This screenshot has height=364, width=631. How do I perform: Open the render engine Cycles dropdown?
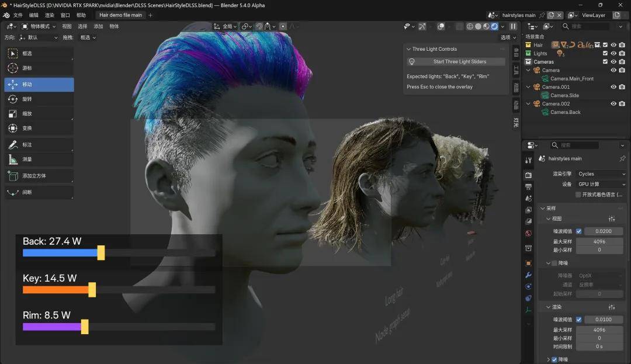point(601,174)
